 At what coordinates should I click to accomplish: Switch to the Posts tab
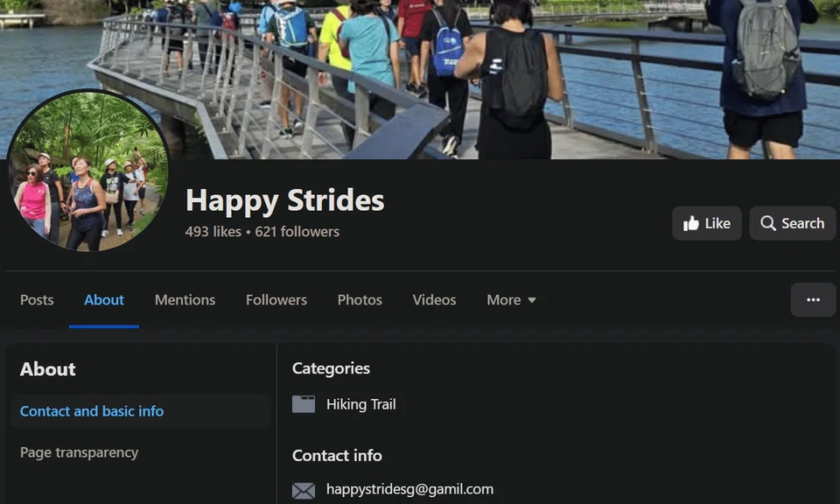37,300
